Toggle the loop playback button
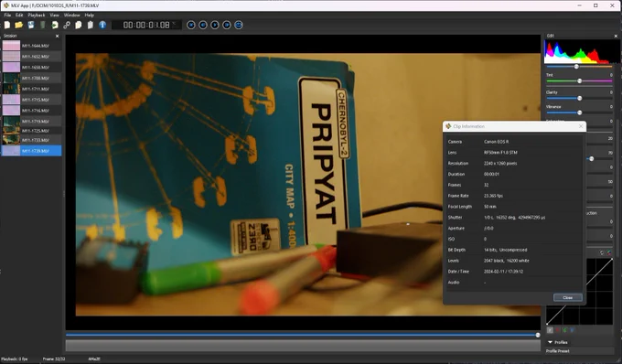622x364 pixels. tap(239, 25)
